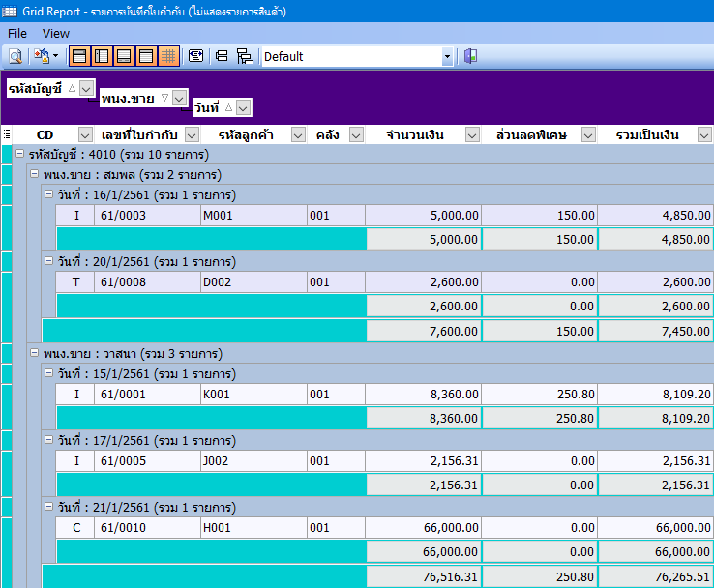Toggle the second layout band button
The image size is (714, 588).
pyautogui.click(x=101, y=56)
